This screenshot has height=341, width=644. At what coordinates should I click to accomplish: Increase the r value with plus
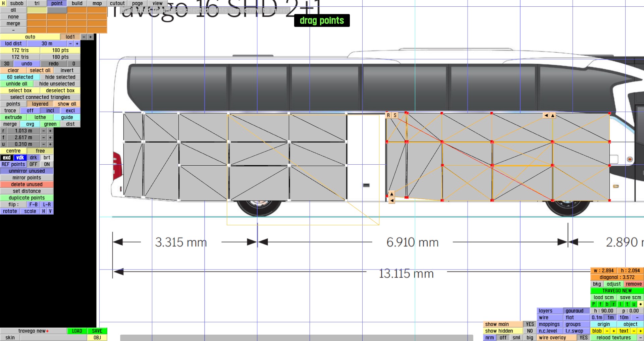50,131
